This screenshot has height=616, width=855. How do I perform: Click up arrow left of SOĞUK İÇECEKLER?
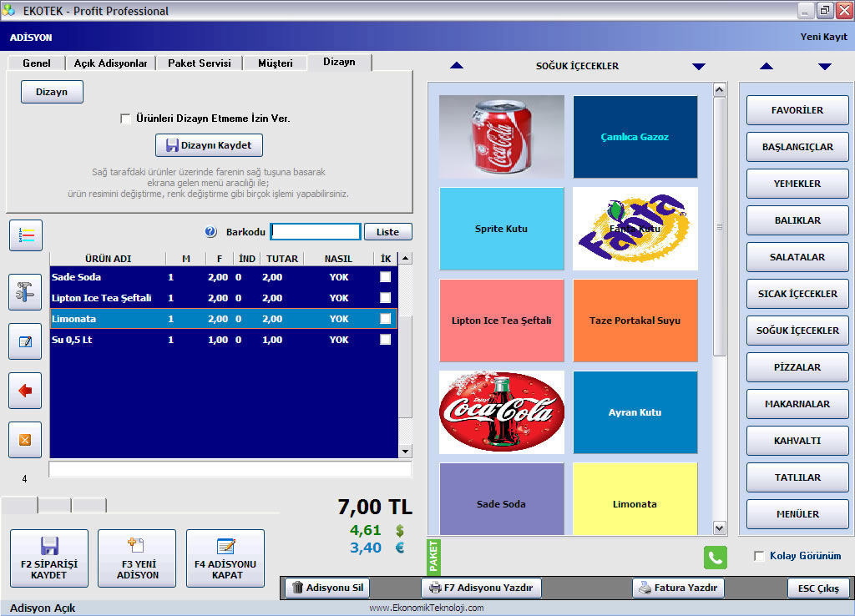(457, 66)
